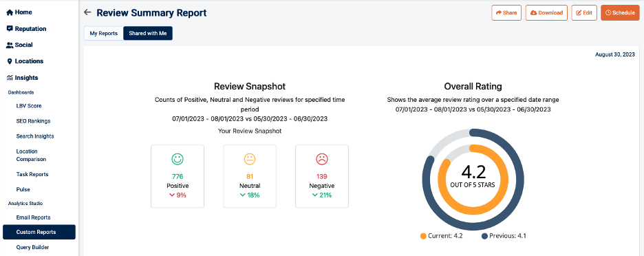Image resolution: width=644 pixels, height=256 pixels.
Task: Click the green down arrow beside 21%
Action: pyautogui.click(x=314, y=195)
